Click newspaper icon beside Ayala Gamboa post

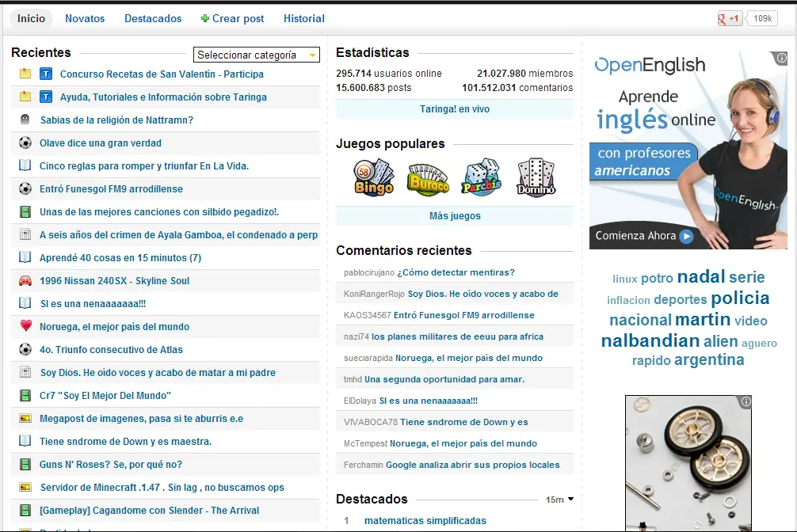(x=25, y=234)
